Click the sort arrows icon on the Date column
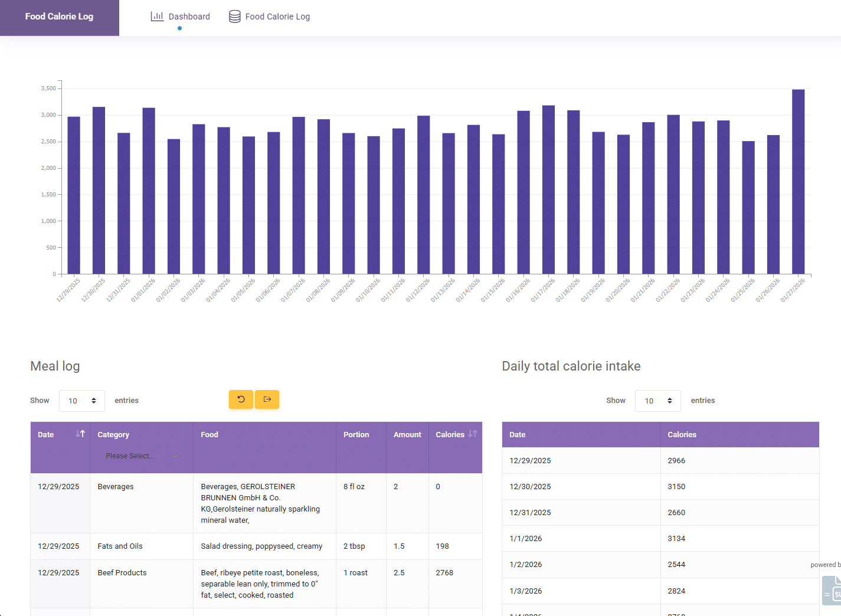Screen dimensions: 841x616 [80, 434]
